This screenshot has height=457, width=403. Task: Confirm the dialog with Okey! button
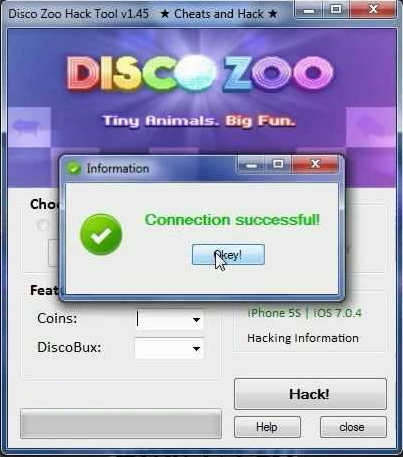(x=228, y=255)
